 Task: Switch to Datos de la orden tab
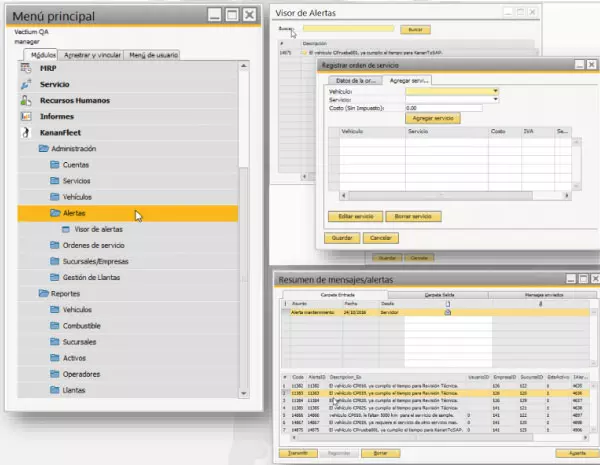[355, 79]
